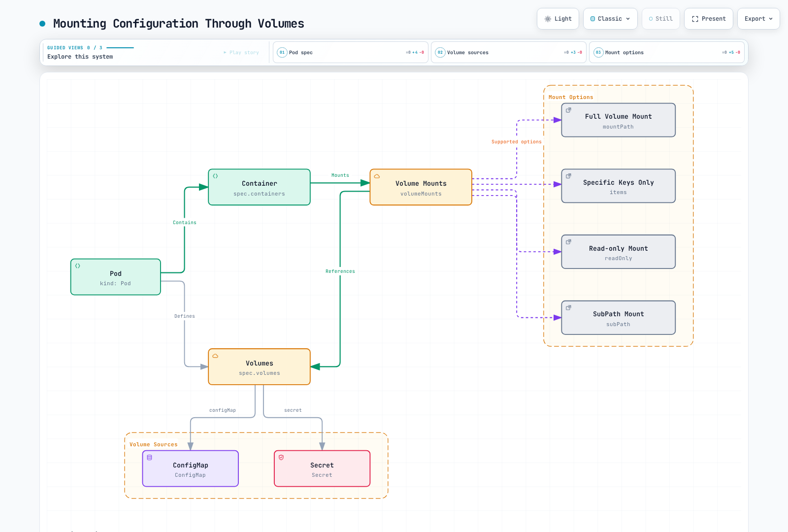This screenshot has width=788, height=532.
Task: Open guided view 02 Volume sources
Action: (509, 52)
